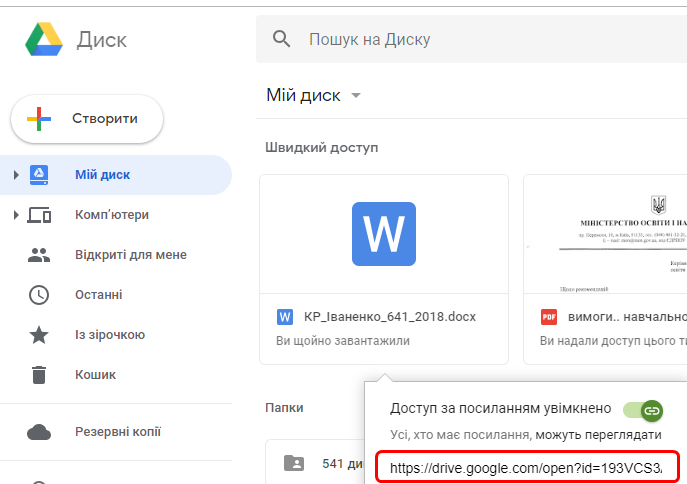
Task: Open Останні in the sidebar
Action: point(98,295)
